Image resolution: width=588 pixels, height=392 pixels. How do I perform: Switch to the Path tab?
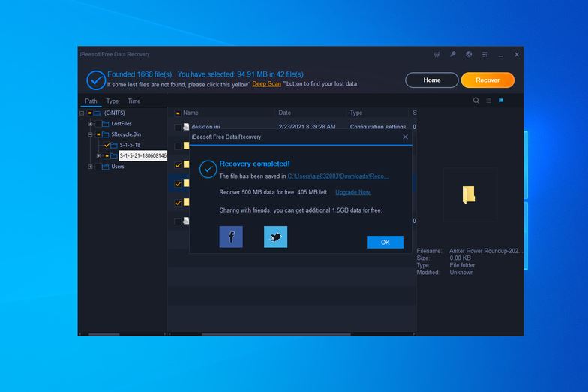(x=91, y=101)
